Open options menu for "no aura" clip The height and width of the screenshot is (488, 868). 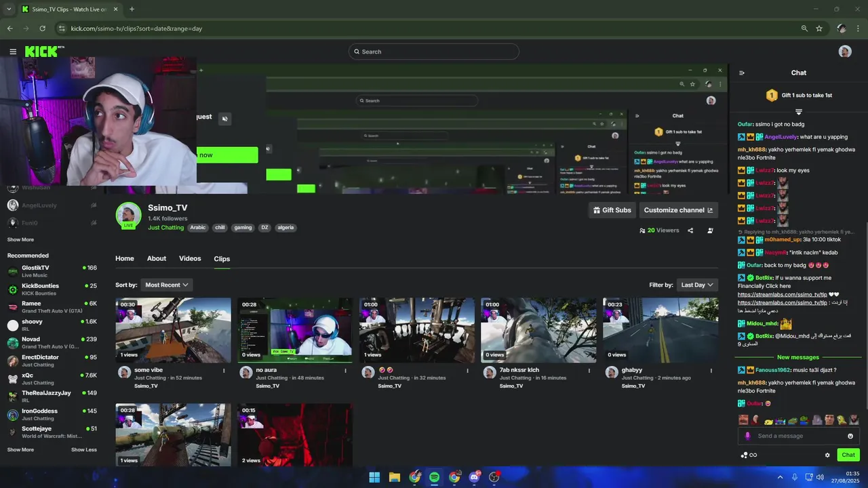tap(345, 371)
